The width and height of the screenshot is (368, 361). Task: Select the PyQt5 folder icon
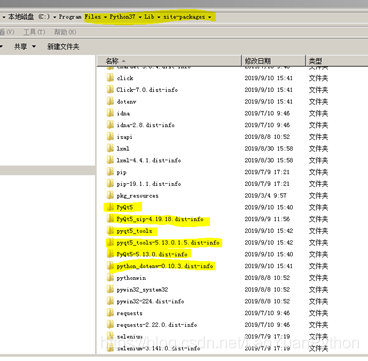[x=110, y=207]
